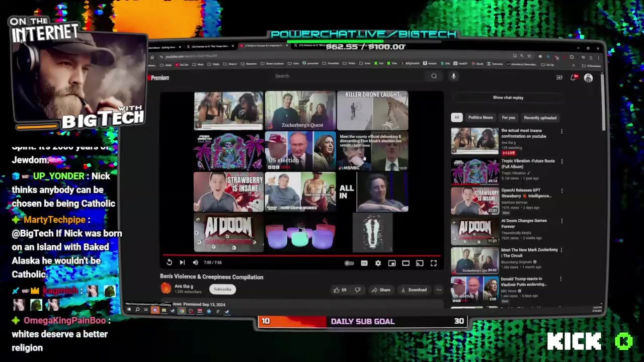This screenshot has width=644, height=362.
Task: Open the live insane confrontation sidebar video
Action: pyautogui.click(x=474, y=141)
